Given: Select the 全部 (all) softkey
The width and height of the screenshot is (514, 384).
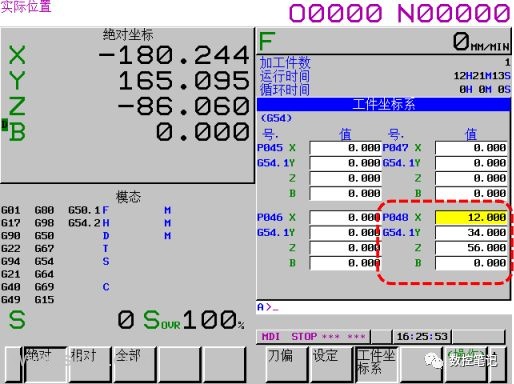Looking at the screenshot, I should pos(135,364).
